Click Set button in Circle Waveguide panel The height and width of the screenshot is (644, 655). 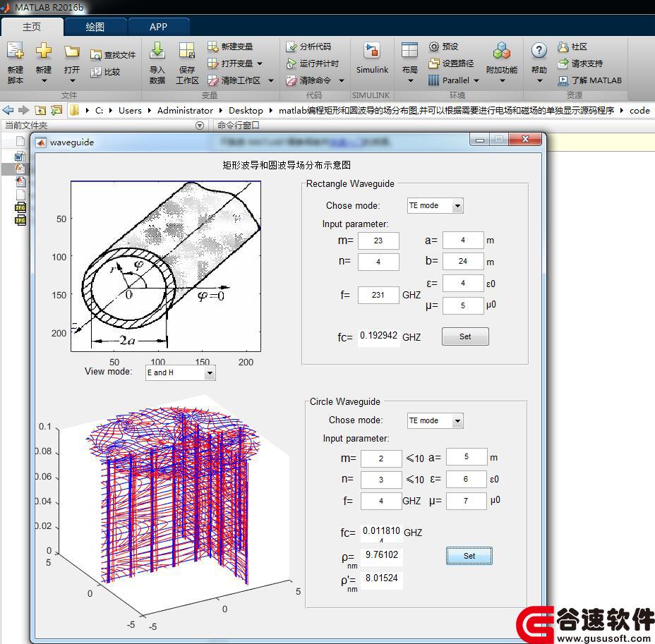(x=469, y=556)
